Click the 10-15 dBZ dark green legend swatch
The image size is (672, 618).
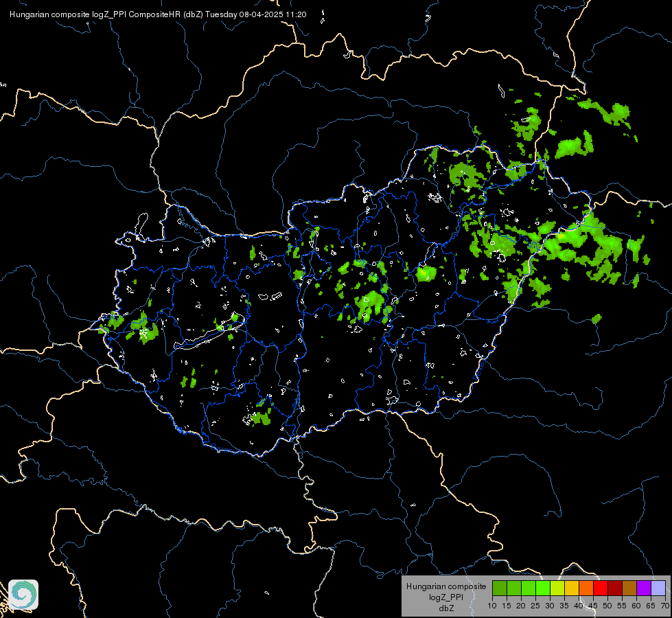[500, 588]
